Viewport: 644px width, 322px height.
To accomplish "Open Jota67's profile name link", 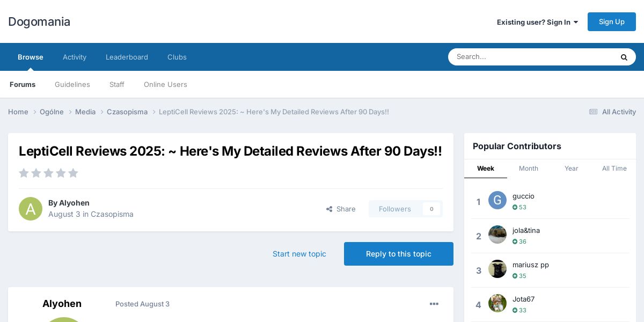I will [x=523, y=299].
